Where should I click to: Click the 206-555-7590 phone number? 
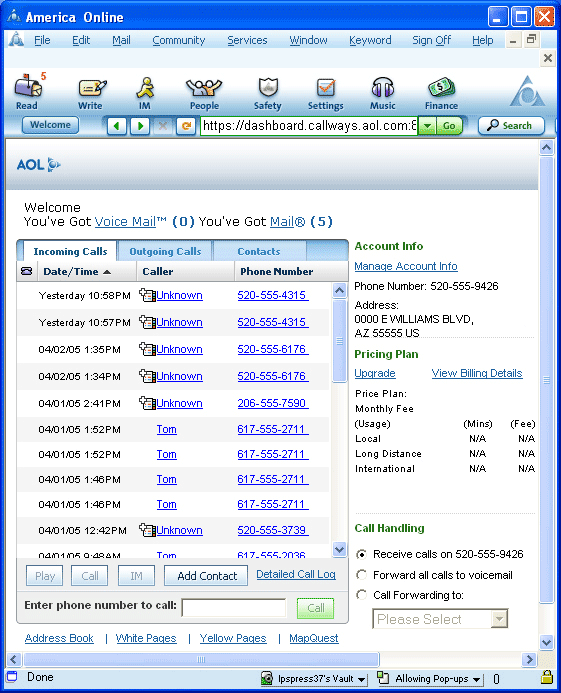pyautogui.click(x=273, y=403)
